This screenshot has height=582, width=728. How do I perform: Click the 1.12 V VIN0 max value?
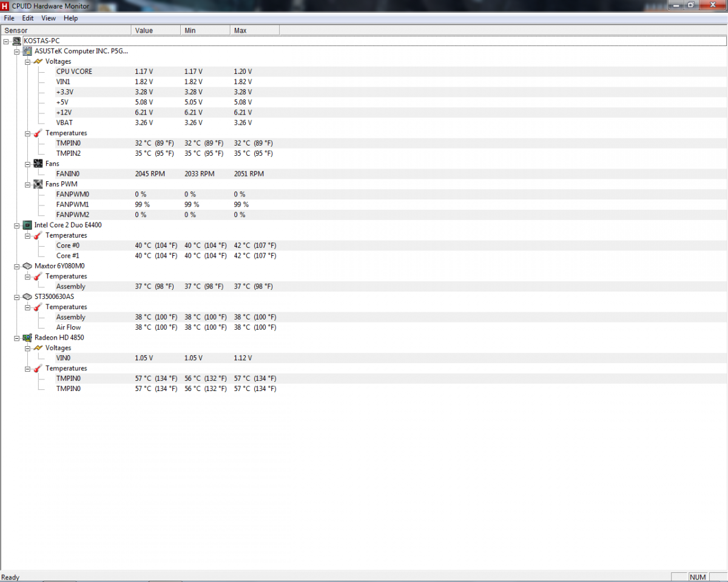(243, 358)
